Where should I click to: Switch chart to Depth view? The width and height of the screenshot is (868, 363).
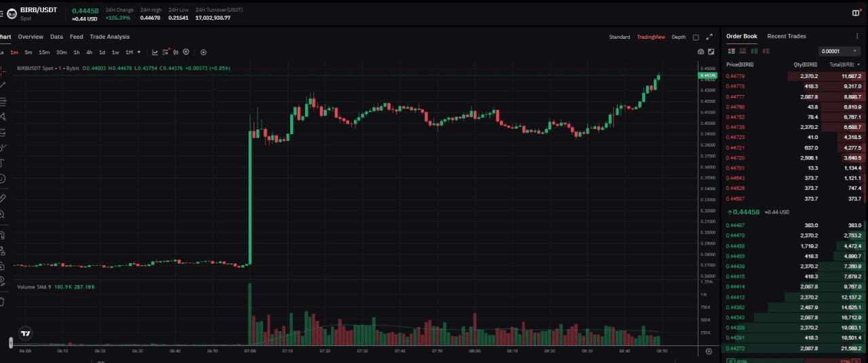click(x=678, y=37)
